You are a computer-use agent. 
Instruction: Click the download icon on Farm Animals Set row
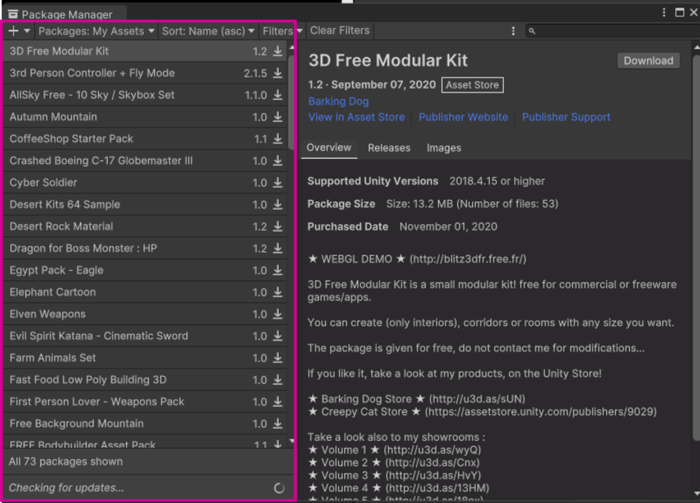coord(278,358)
